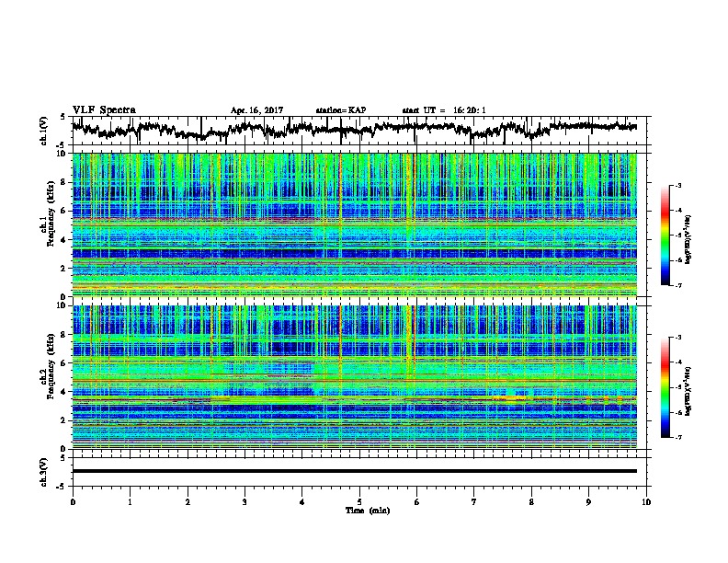Click the ch.1 color bar log(PSD) unit label

pos(688,240)
